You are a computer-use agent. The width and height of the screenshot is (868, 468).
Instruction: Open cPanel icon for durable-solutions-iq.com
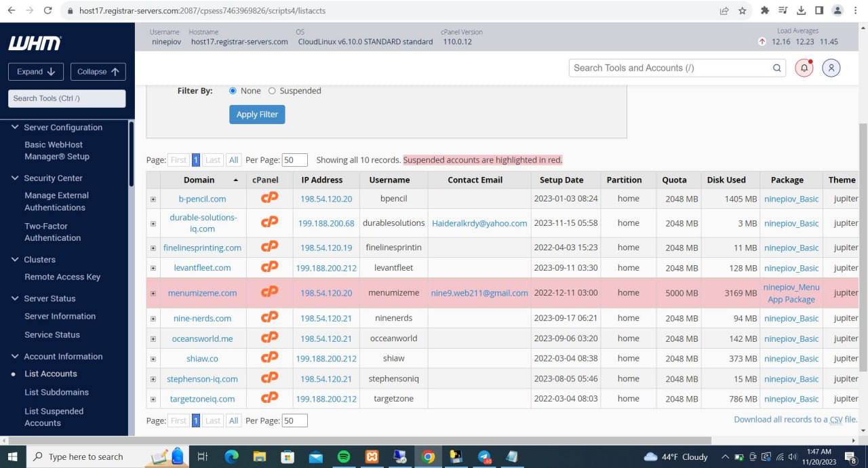270,222
